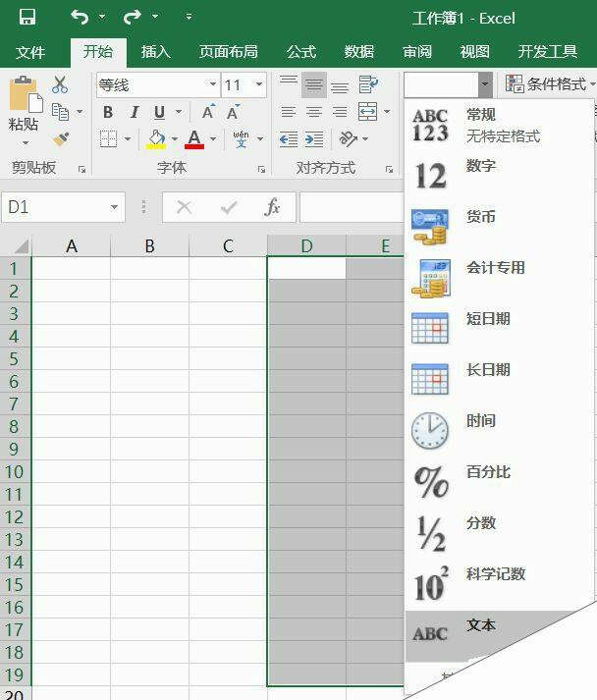Screen dimensions: 597x700
Task: Click the Insert Function fx icon
Action: click(x=273, y=207)
